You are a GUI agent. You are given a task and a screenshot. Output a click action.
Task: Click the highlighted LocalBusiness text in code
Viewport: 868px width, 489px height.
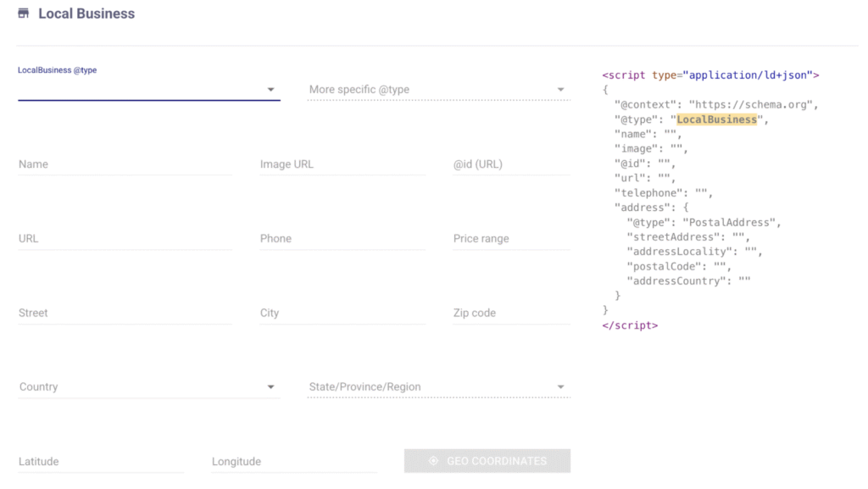click(x=716, y=119)
